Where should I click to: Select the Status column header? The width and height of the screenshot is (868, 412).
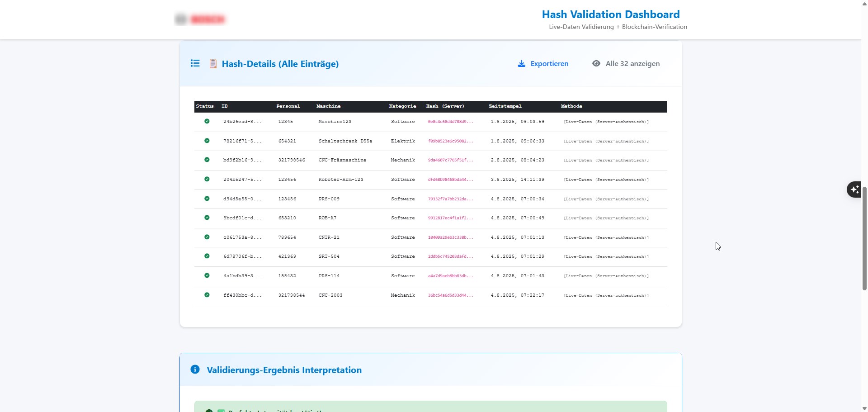tap(205, 106)
